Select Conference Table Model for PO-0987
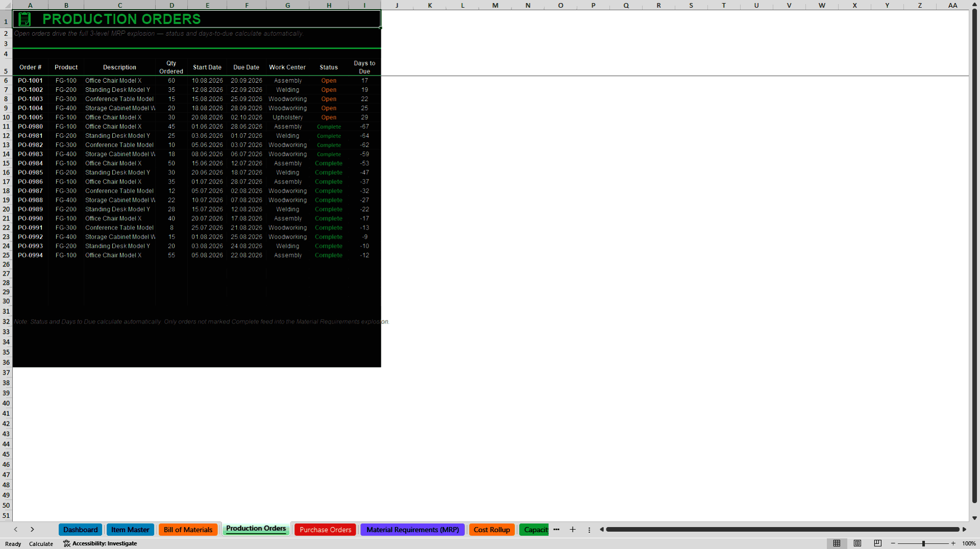The image size is (980, 549). (119, 191)
